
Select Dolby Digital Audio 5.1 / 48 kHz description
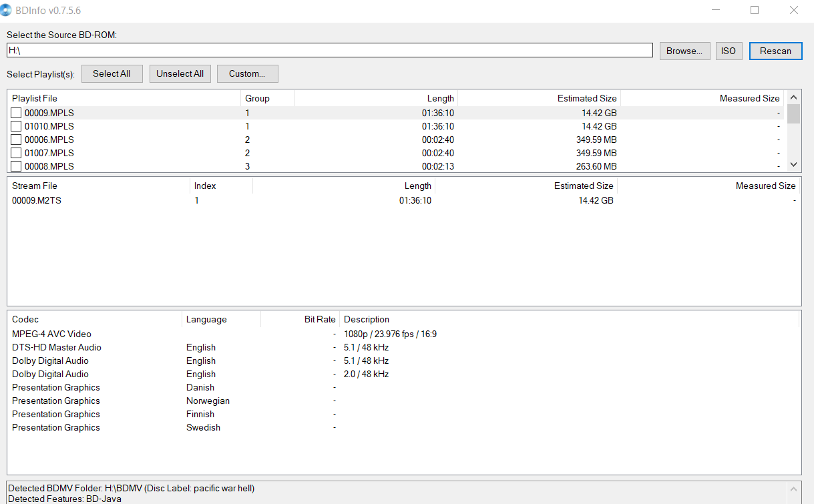click(x=366, y=360)
